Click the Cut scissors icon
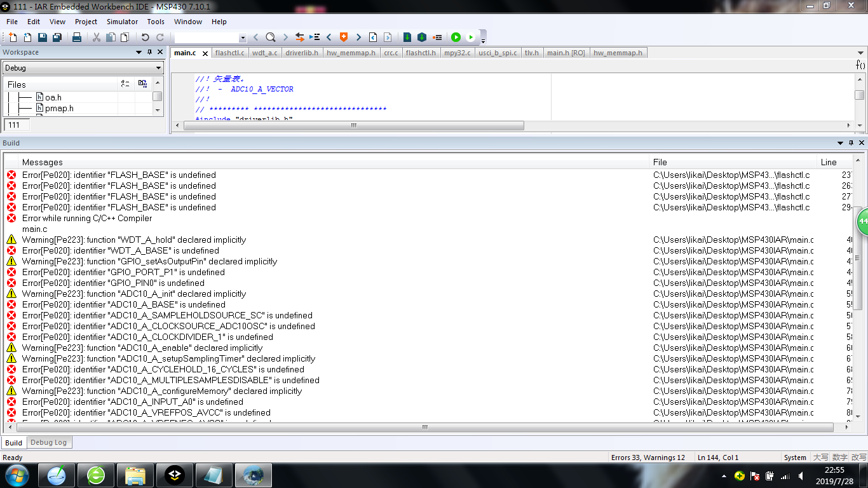868x488 pixels. [97, 37]
